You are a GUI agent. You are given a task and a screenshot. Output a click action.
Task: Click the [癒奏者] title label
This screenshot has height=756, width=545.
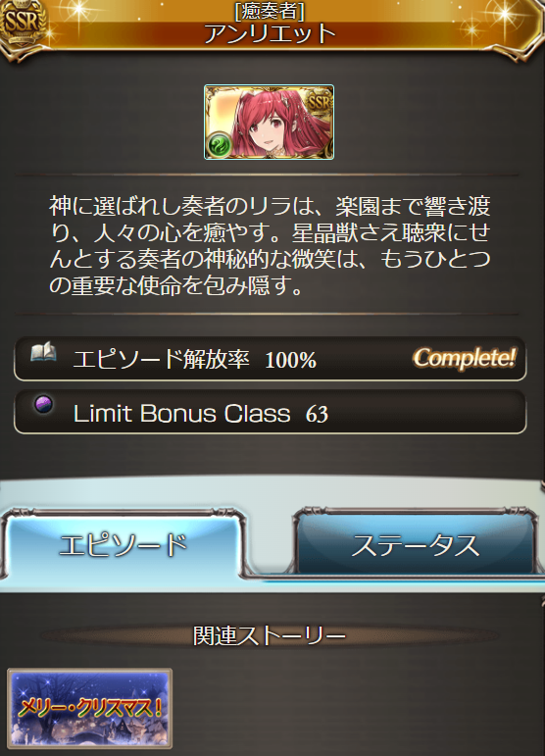click(270, 11)
